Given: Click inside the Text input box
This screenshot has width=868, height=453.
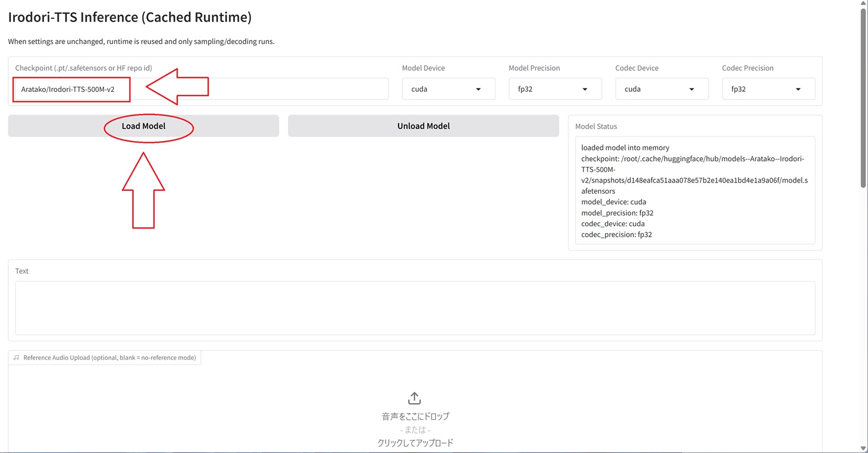Looking at the screenshot, I should click(415, 308).
